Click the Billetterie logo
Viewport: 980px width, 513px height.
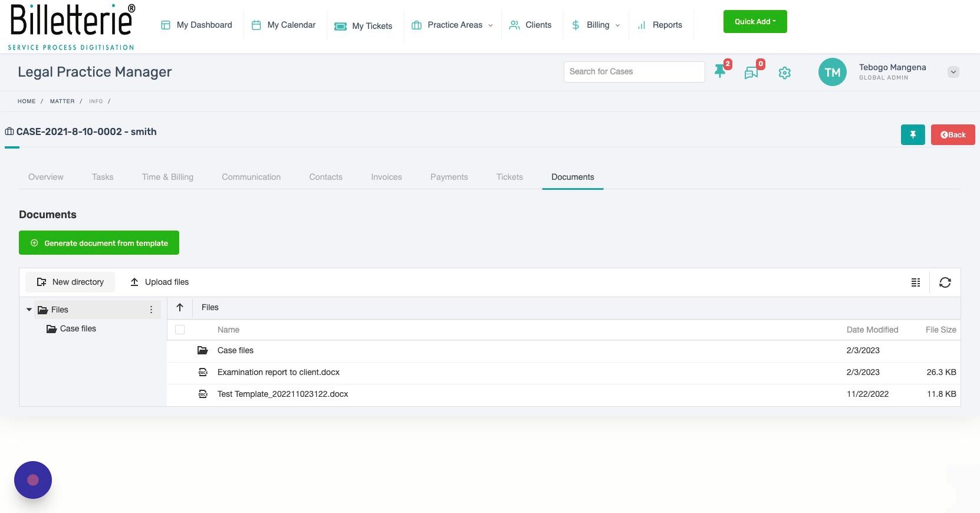pyautogui.click(x=71, y=27)
